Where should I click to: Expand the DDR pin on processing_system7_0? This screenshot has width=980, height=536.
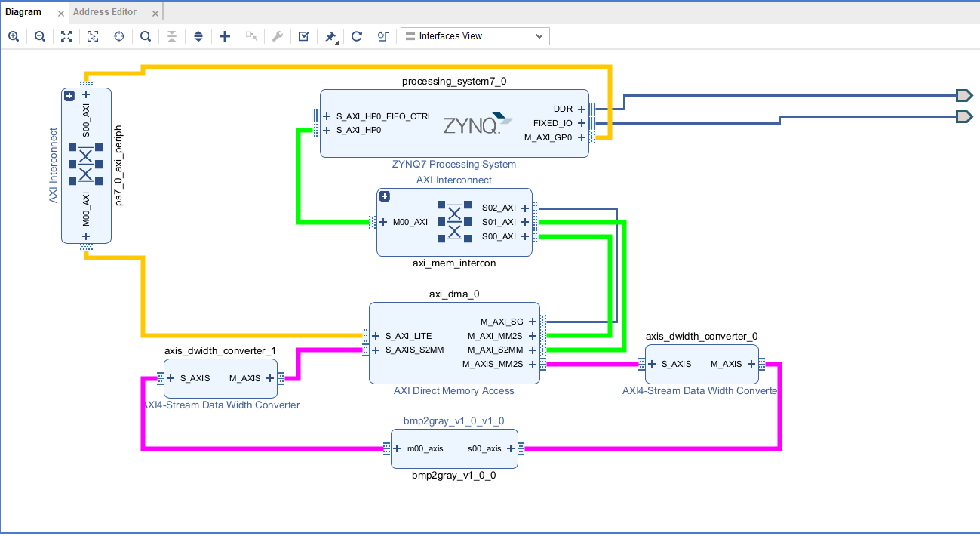click(x=582, y=109)
